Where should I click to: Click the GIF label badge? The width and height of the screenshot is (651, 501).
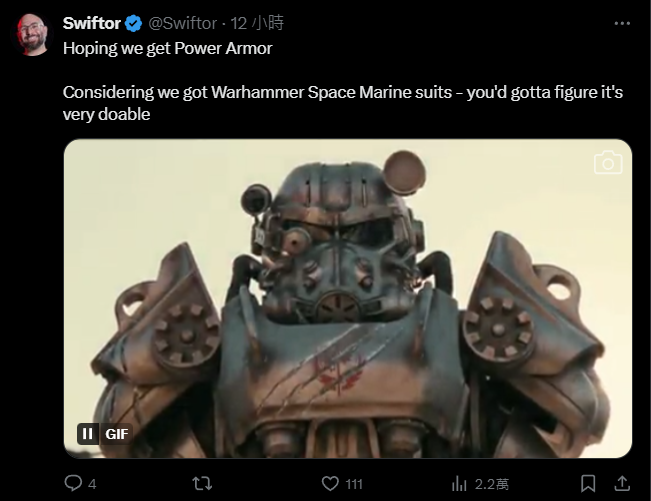(114, 434)
